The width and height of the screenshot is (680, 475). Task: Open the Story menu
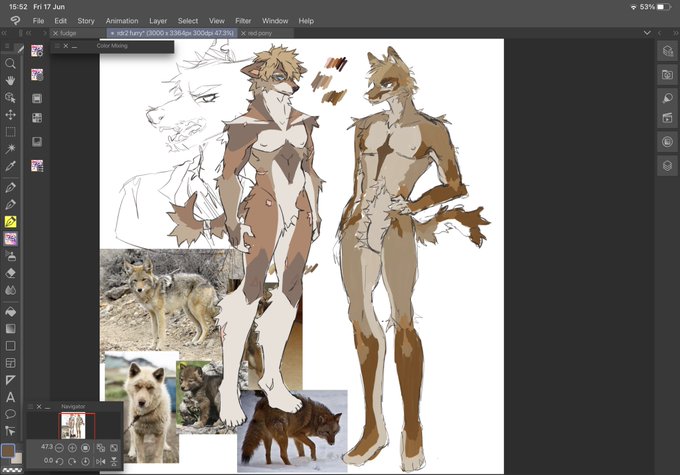coord(86,21)
